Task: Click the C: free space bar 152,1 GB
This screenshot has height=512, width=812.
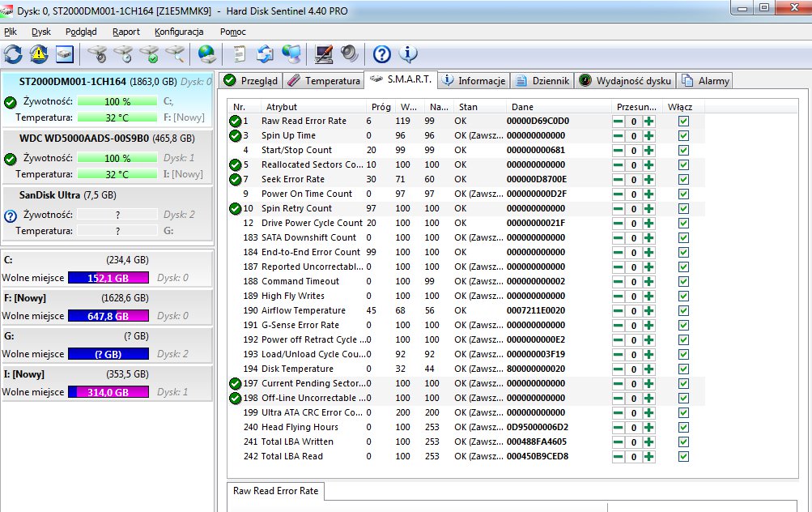Action: tap(108, 278)
